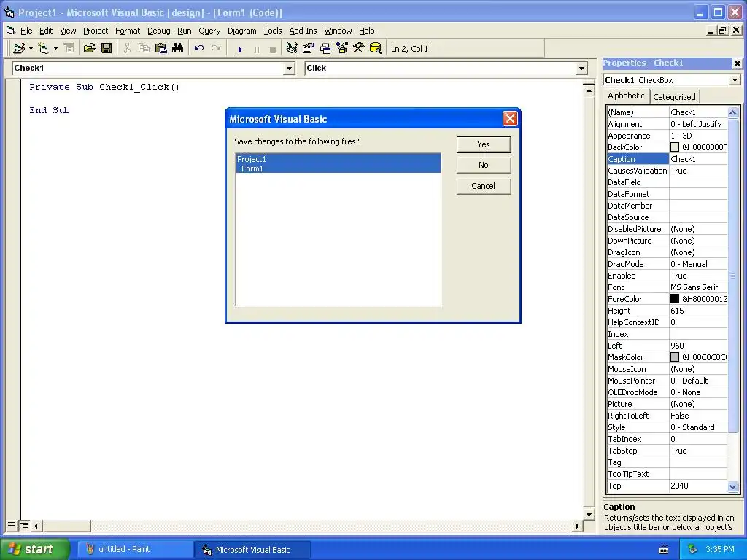Open the Query menu
747x560 pixels.
point(209,31)
